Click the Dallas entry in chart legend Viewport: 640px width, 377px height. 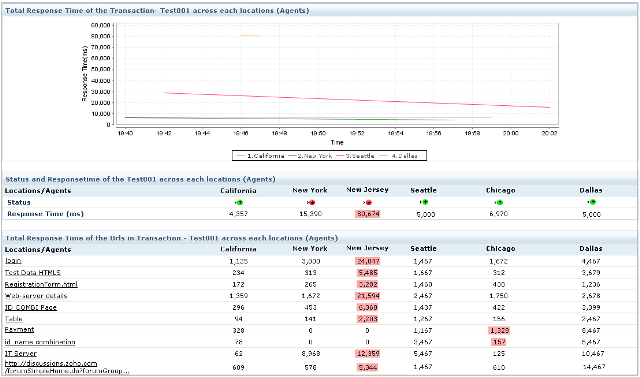point(399,156)
